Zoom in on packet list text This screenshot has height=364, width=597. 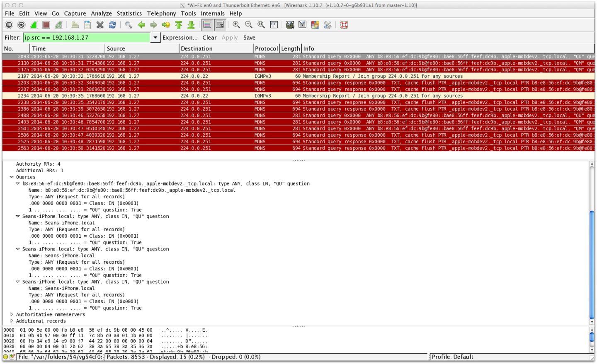point(236,25)
